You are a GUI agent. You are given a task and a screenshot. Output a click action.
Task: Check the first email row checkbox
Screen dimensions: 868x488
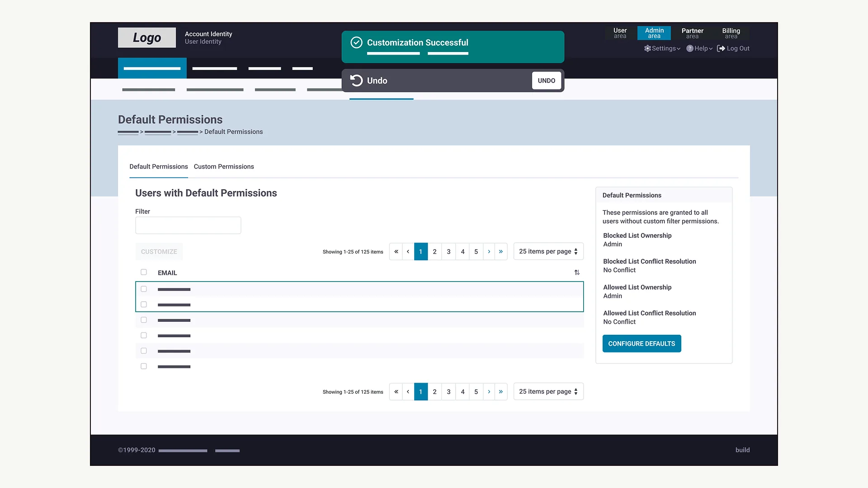coord(144,289)
